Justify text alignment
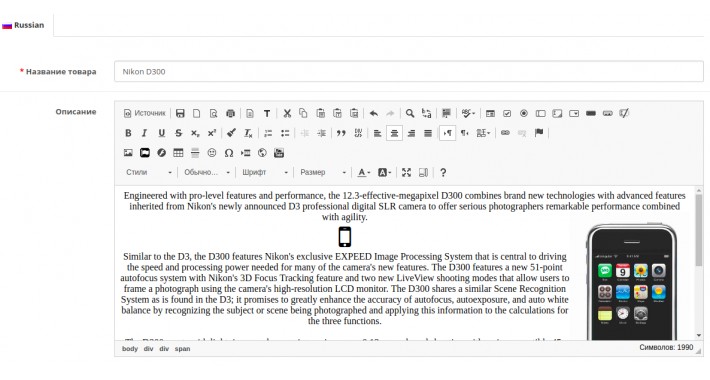This screenshot has width=710, height=380. pyautogui.click(x=428, y=133)
